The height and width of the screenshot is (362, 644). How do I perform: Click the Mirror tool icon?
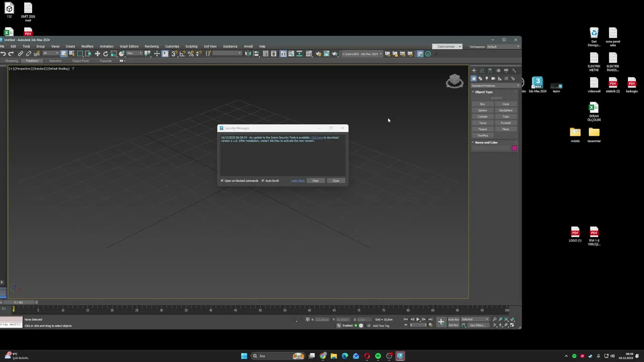click(247, 53)
